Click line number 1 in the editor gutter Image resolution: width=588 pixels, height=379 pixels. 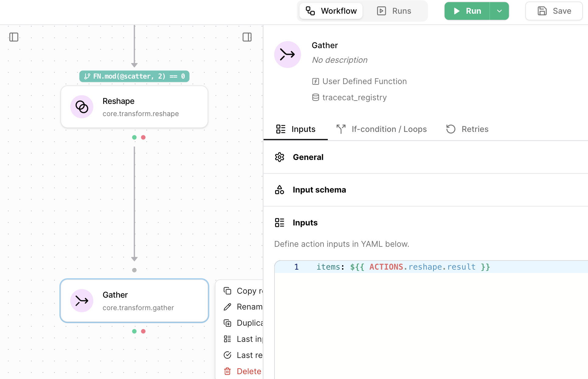[x=296, y=267]
